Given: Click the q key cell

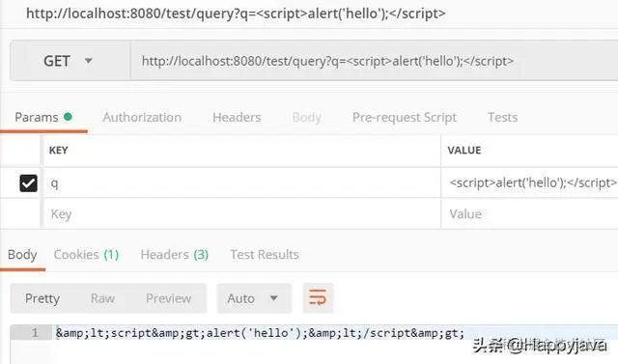Looking at the screenshot, I should click(241, 183).
